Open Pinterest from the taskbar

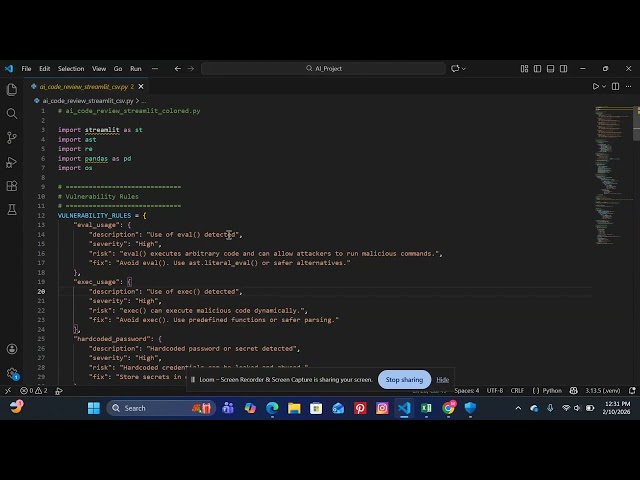coord(360,408)
